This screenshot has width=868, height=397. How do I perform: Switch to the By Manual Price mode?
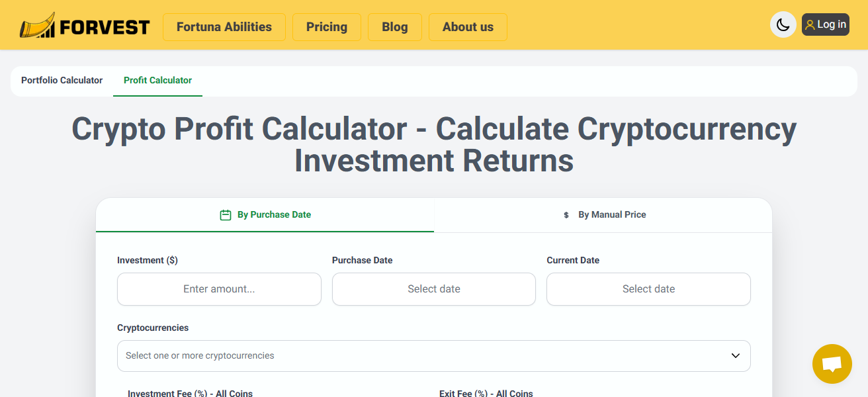pyautogui.click(x=603, y=214)
